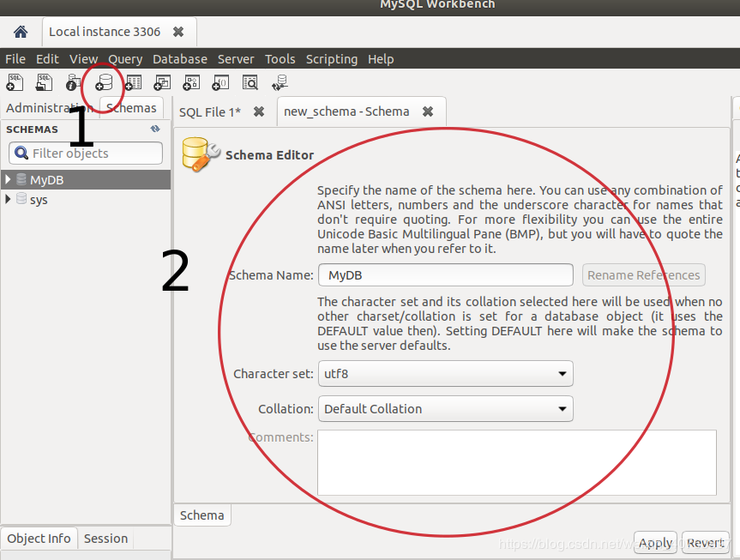Open the View menu
Viewport: 740px width, 560px height.
coord(83,59)
